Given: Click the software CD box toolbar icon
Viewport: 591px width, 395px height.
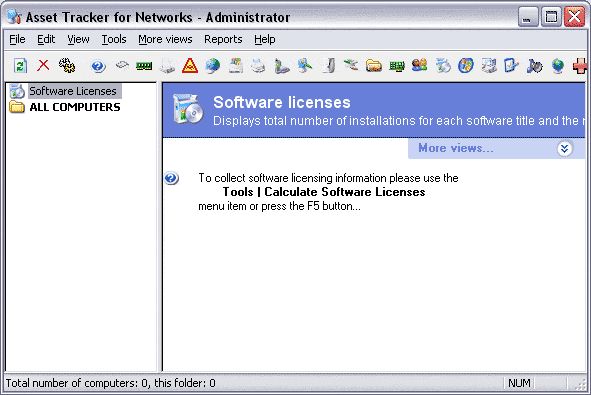Looking at the screenshot, I should point(443,66).
